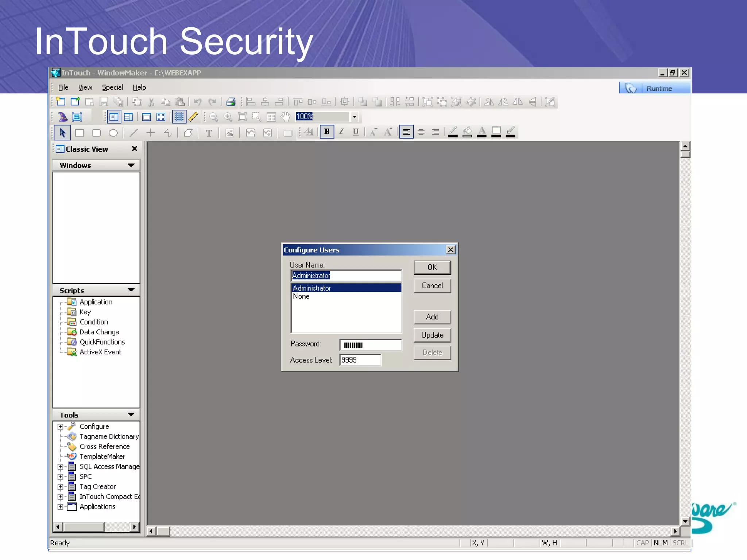The width and height of the screenshot is (747, 560).
Task: Click the right text alignment icon
Action: pyautogui.click(x=436, y=132)
